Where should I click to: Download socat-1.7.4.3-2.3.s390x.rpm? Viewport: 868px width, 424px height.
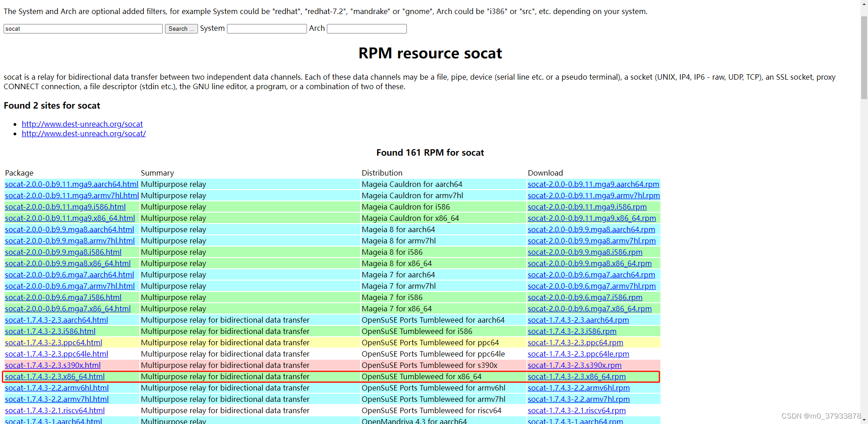tap(575, 365)
